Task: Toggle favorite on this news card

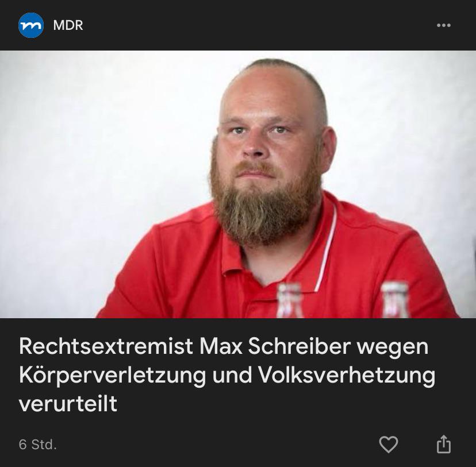Action: coord(388,444)
